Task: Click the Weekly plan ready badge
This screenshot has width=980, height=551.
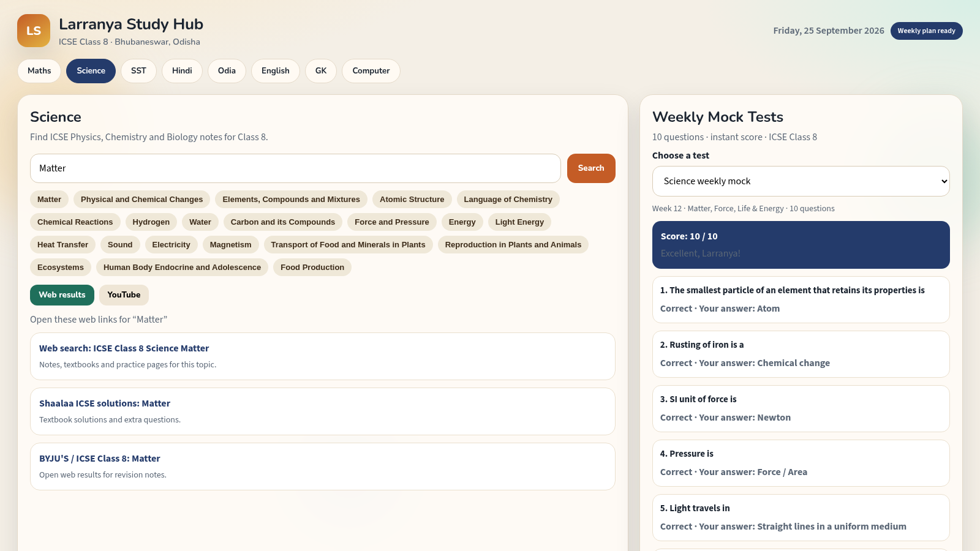Action: [926, 31]
